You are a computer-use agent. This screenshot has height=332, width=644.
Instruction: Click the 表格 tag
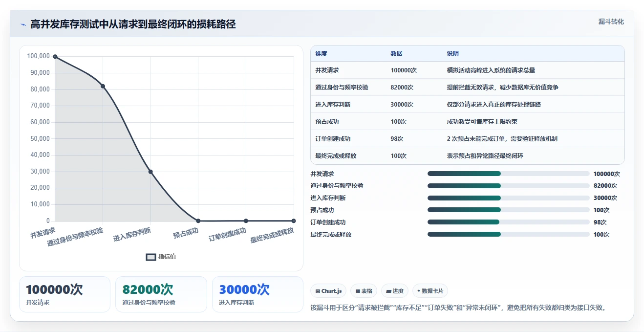pos(364,291)
